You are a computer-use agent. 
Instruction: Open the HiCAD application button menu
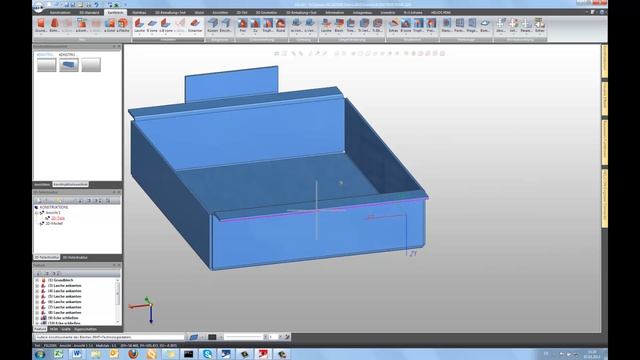(39, 6)
